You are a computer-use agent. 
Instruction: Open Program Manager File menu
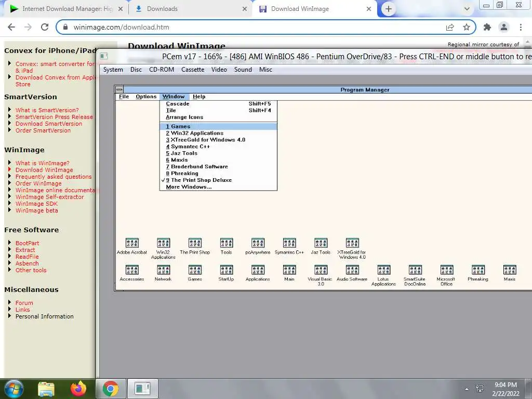[124, 97]
